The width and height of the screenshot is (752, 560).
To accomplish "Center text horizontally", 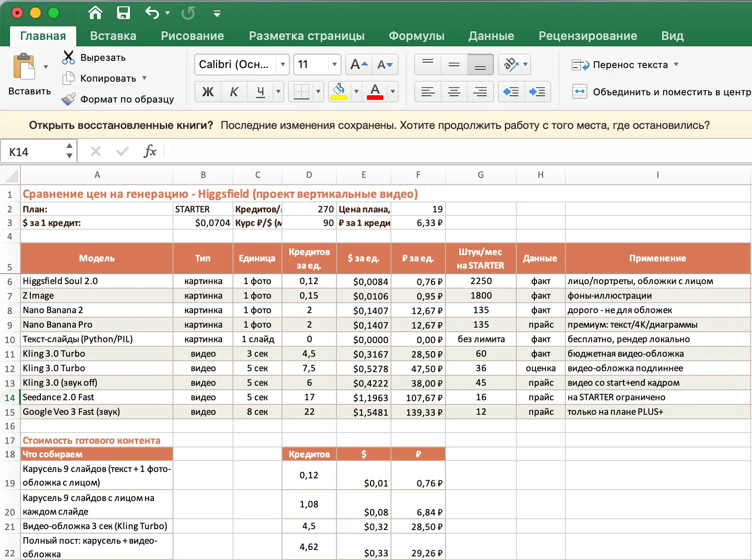I will [x=454, y=92].
